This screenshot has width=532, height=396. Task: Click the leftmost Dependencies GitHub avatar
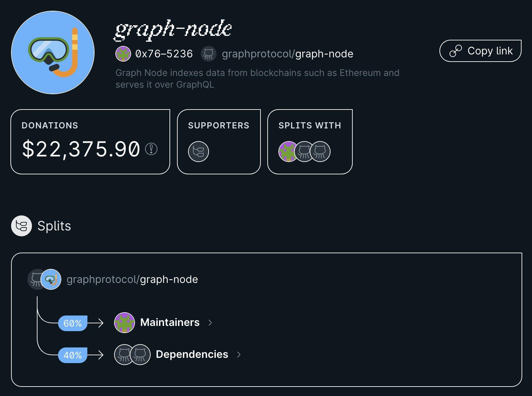[124, 354]
